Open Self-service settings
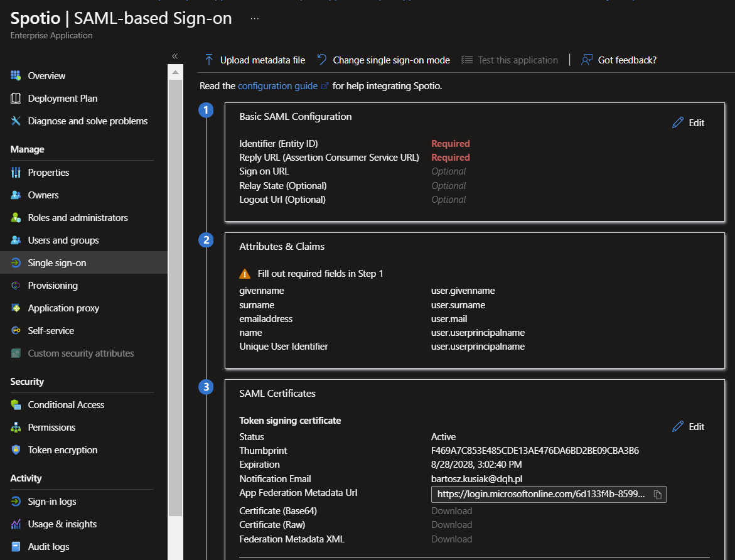Viewport: 735px width, 560px height. click(51, 330)
